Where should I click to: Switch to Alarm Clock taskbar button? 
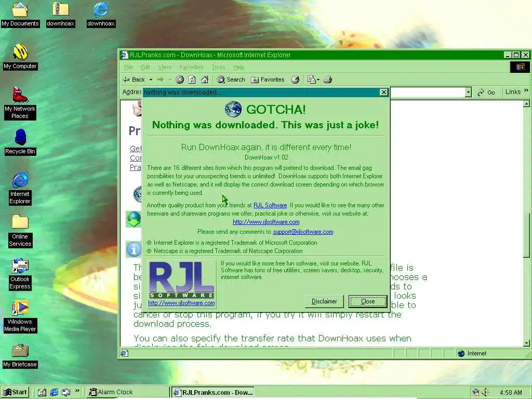click(127, 392)
